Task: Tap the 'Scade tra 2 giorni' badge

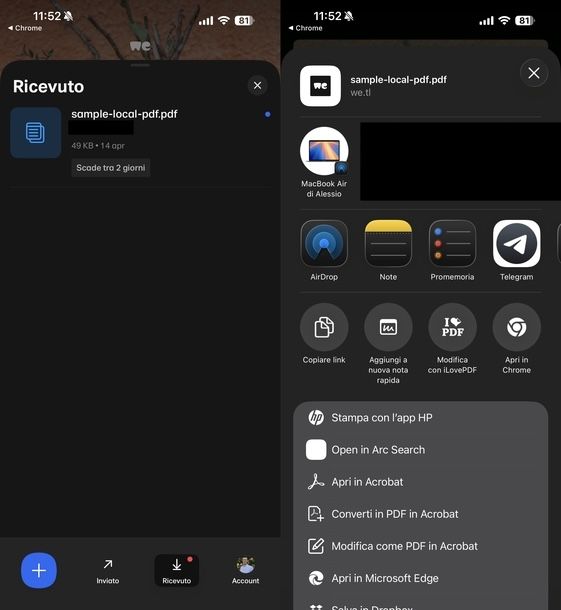Action: [110, 168]
